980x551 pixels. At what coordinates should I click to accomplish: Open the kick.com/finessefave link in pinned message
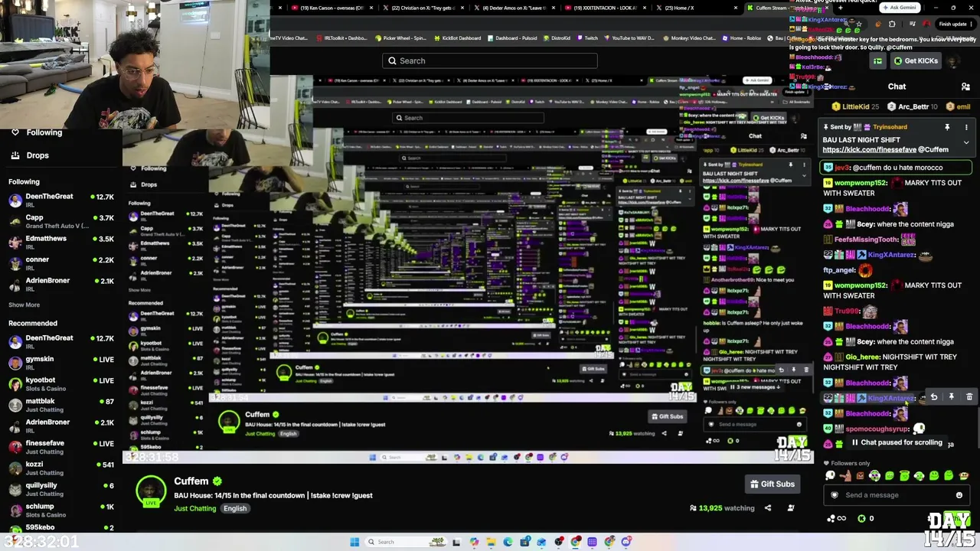[x=869, y=150]
